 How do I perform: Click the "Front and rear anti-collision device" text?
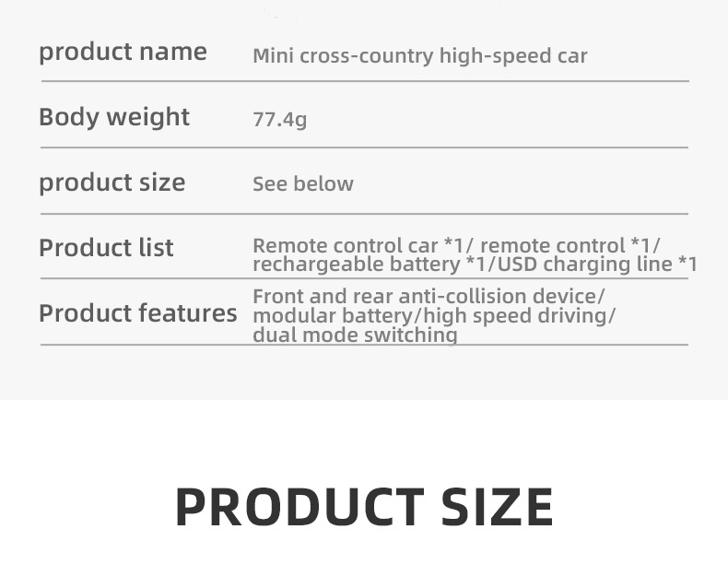pyautogui.click(x=426, y=297)
